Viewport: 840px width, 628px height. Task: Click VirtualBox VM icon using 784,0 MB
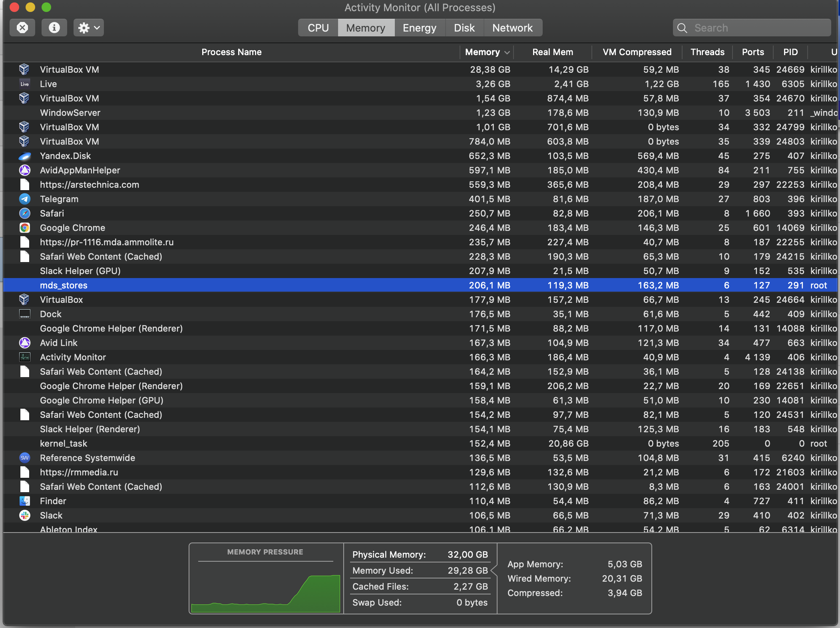pos(24,141)
